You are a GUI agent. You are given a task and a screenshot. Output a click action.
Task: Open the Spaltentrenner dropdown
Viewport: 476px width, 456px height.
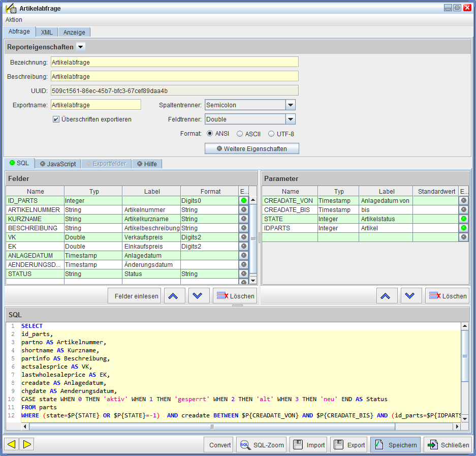pos(290,105)
